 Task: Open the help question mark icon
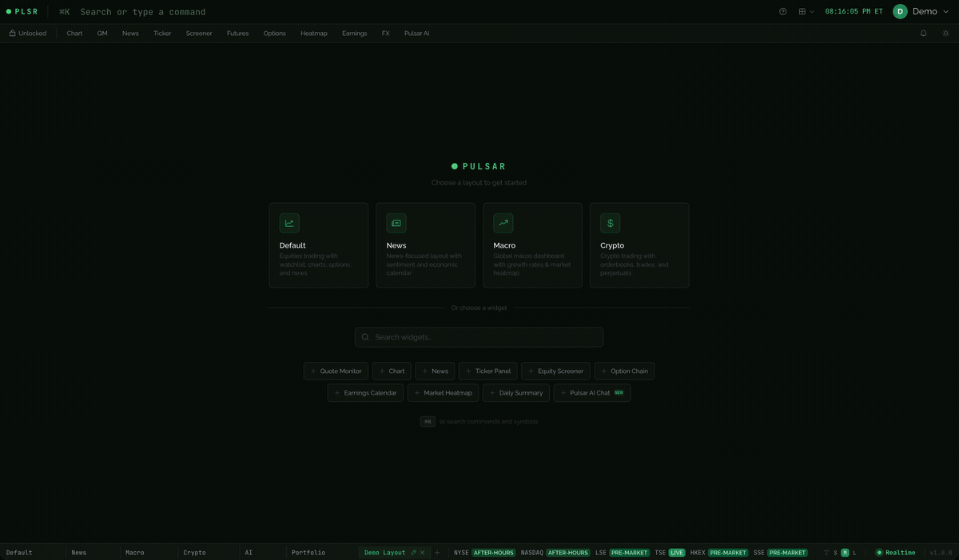[782, 12]
